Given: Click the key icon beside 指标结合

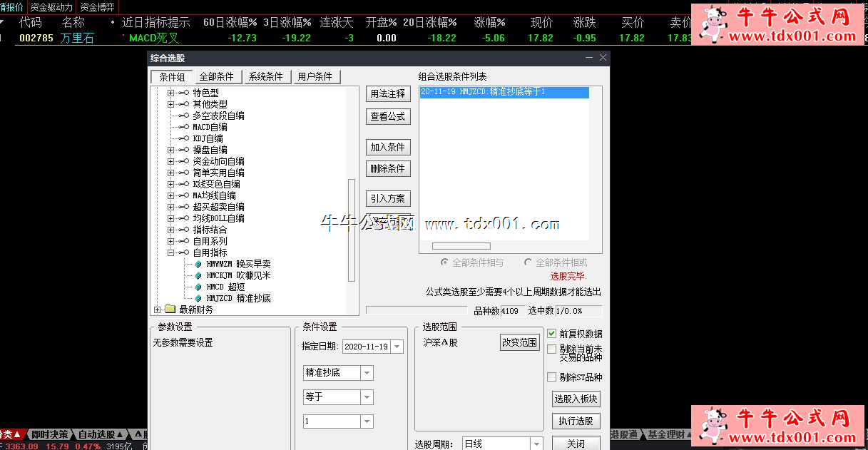Looking at the screenshot, I should [184, 230].
